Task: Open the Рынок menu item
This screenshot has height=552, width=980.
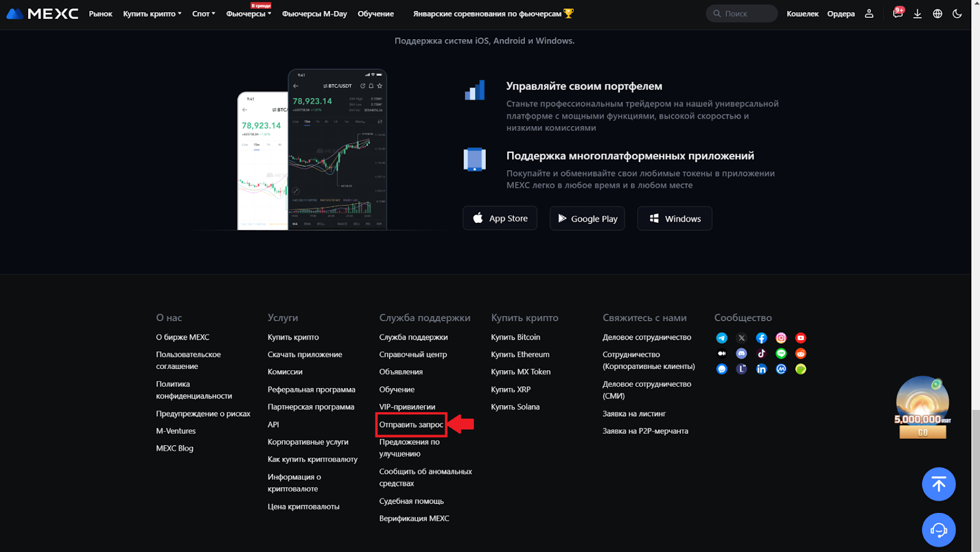Action: pos(100,13)
